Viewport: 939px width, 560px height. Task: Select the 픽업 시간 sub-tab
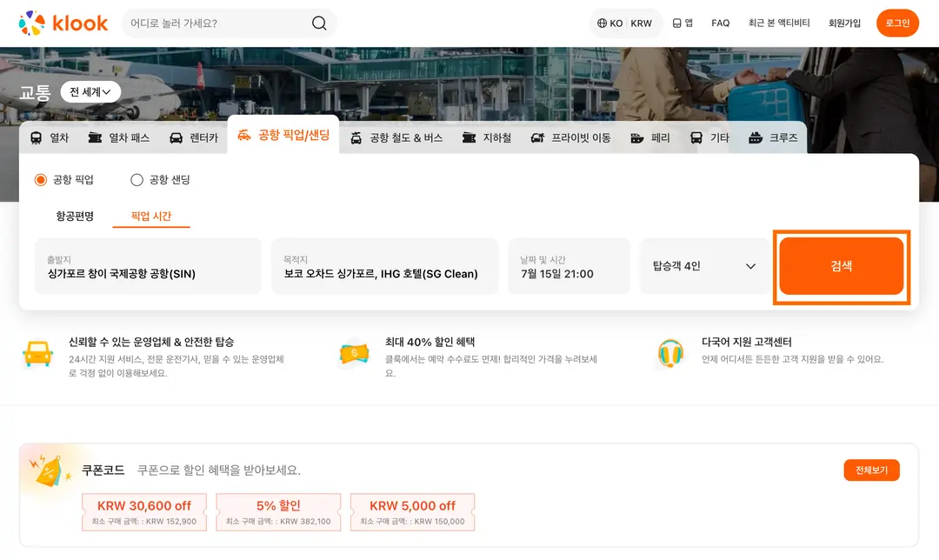(x=151, y=217)
